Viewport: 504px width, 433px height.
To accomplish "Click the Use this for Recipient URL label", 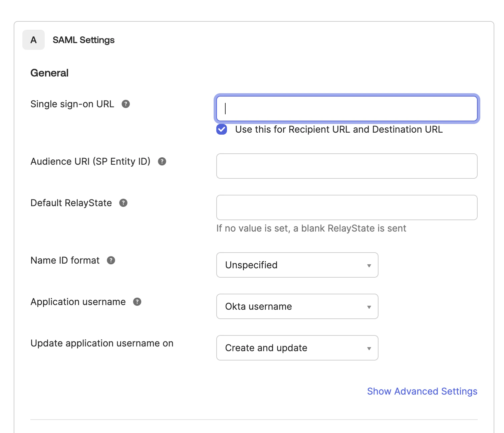I will tap(338, 129).
